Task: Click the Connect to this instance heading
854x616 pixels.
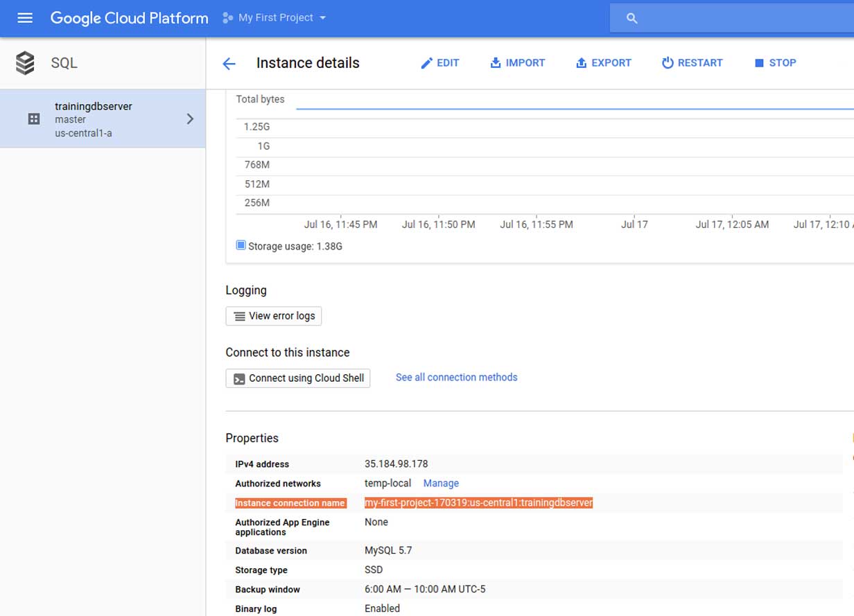Action: pos(288,353)
